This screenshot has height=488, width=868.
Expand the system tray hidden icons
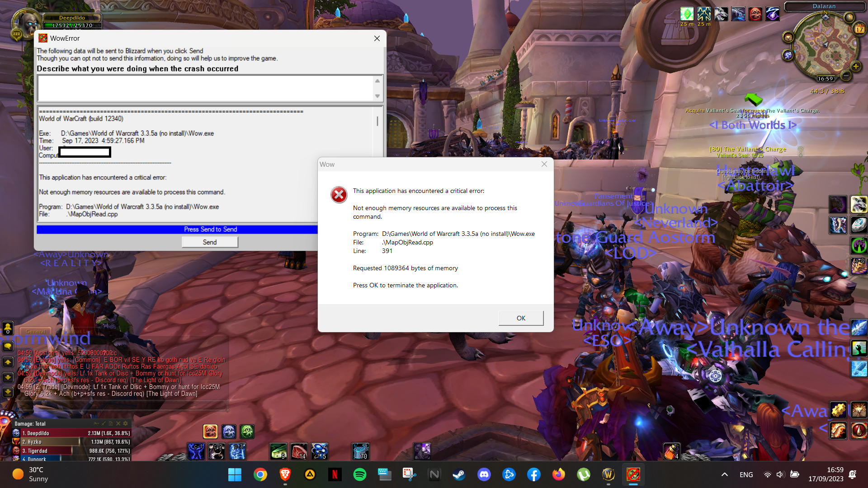tap(724, 474)
